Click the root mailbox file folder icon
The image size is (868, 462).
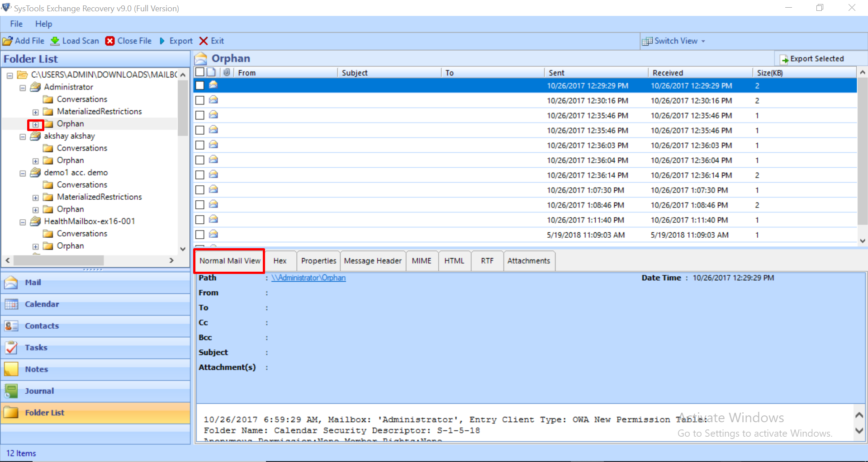(x=22, y=75)
